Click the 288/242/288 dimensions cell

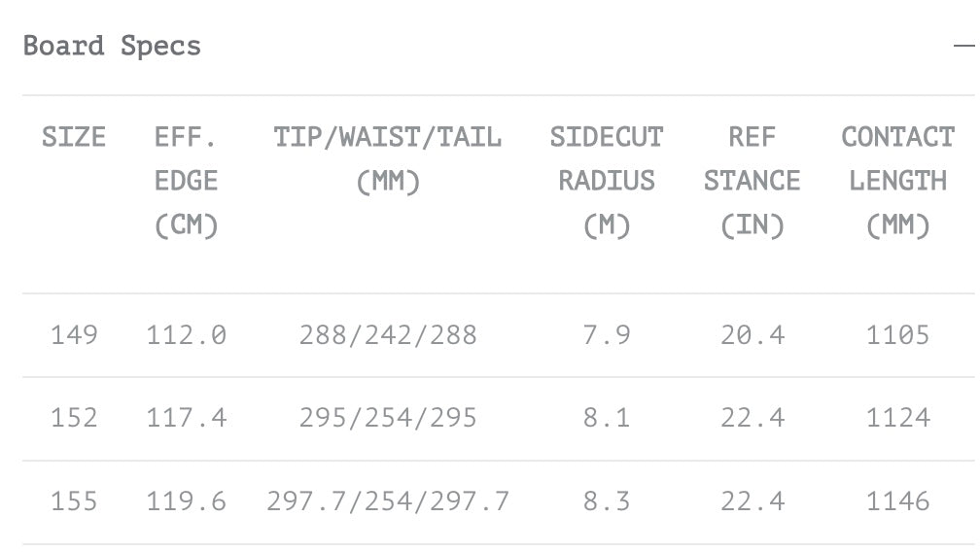coord(388,335)
